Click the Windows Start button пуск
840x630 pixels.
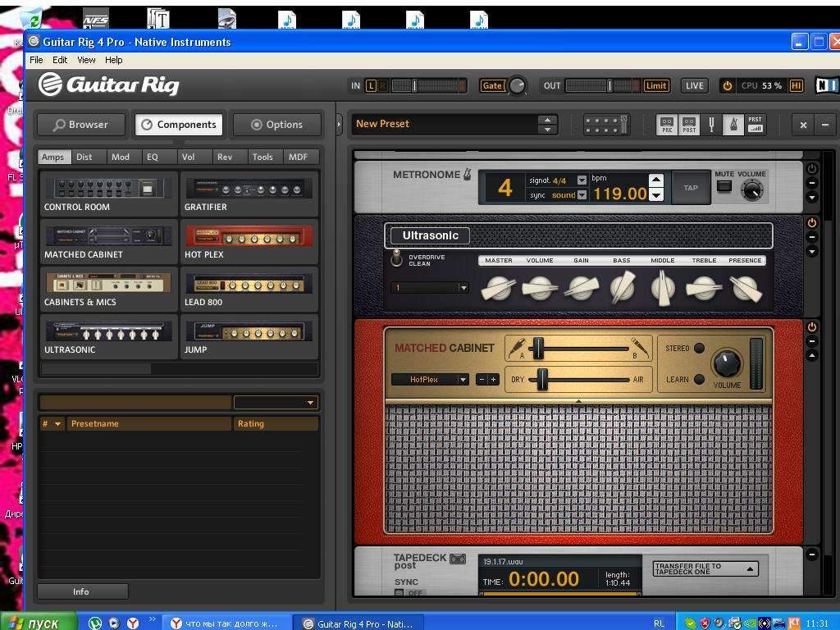38,623
